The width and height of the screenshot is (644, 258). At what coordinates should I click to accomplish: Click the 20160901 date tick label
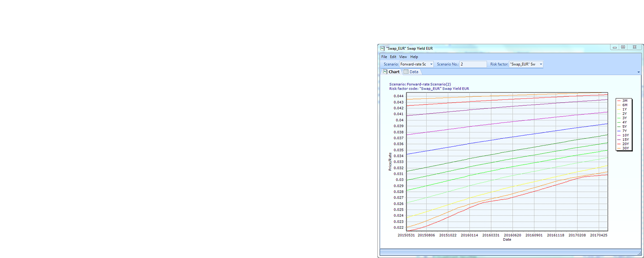[x=534, y=235]
